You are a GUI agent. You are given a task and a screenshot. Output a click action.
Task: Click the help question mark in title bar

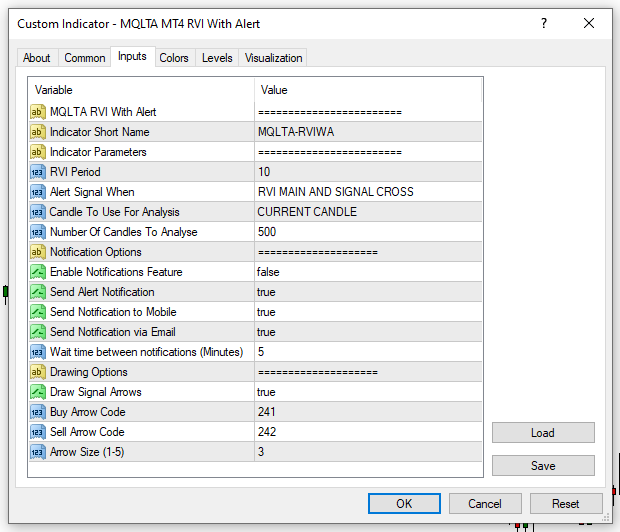[x=544, y=23]
